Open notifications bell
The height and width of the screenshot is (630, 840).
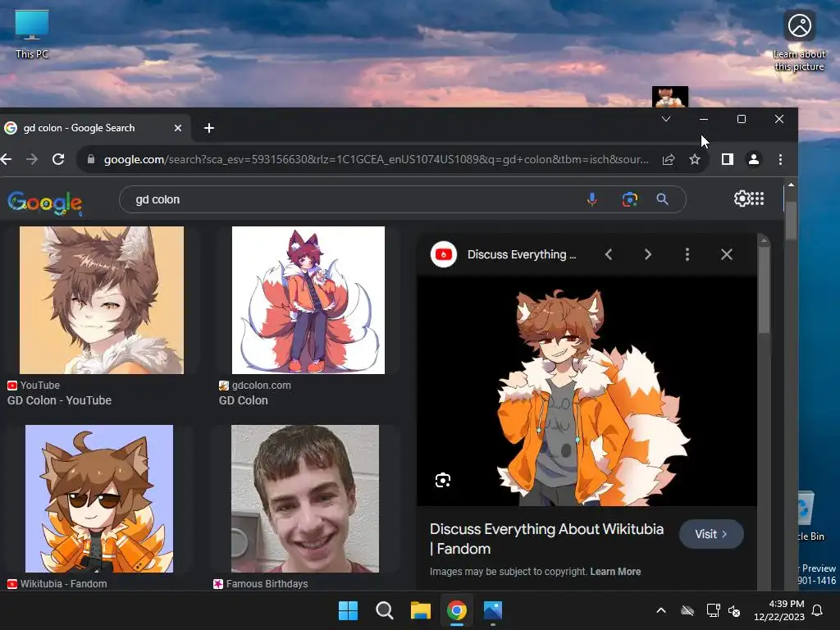[x=818, y=610]
